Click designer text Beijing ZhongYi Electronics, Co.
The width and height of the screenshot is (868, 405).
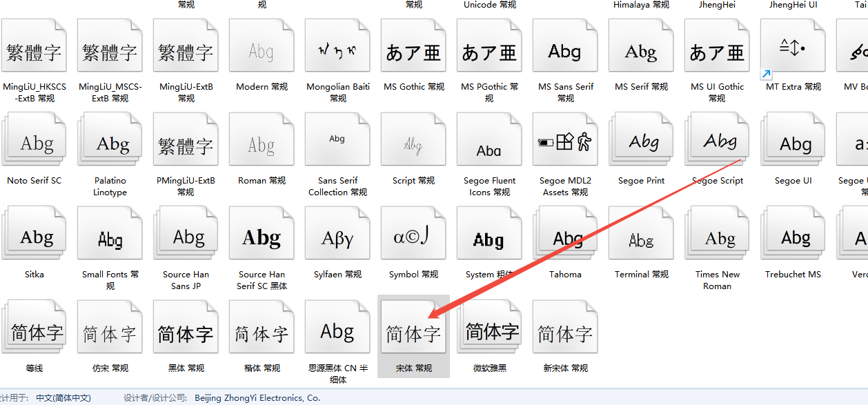pyautogui.click(x=257, y=398)
